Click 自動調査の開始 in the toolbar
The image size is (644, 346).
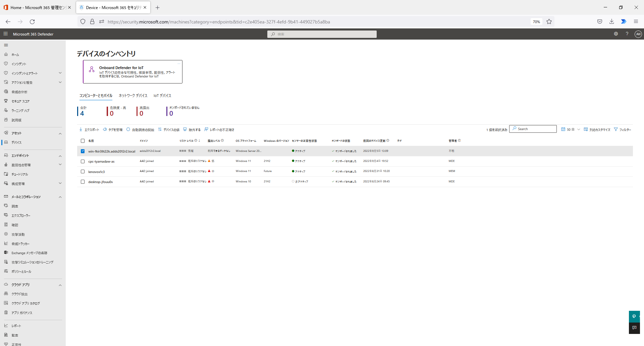(140, 130)
